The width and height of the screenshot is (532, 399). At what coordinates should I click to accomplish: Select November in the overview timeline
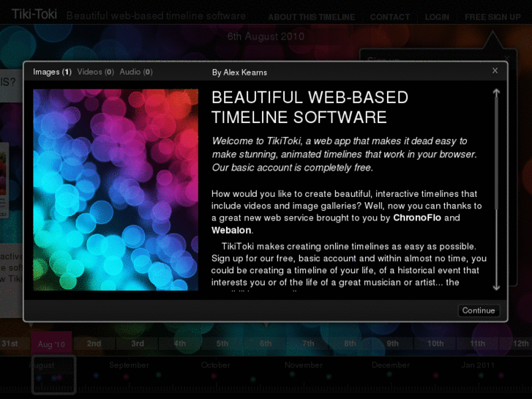304,365
